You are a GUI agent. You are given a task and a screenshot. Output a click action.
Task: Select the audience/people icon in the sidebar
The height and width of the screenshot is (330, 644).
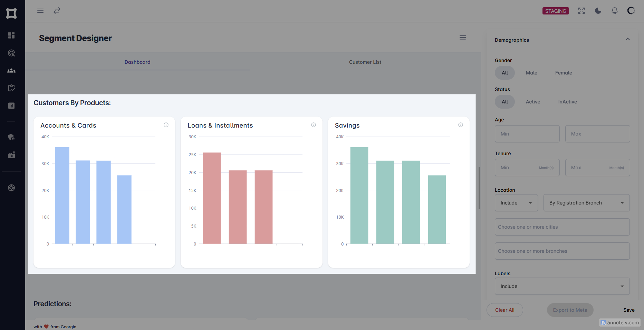click(x=11, y=70)
